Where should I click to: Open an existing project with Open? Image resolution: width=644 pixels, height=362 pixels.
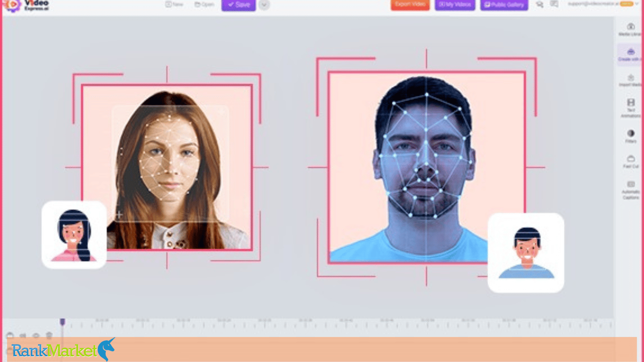pyautogui.click(x=204, y=4)
